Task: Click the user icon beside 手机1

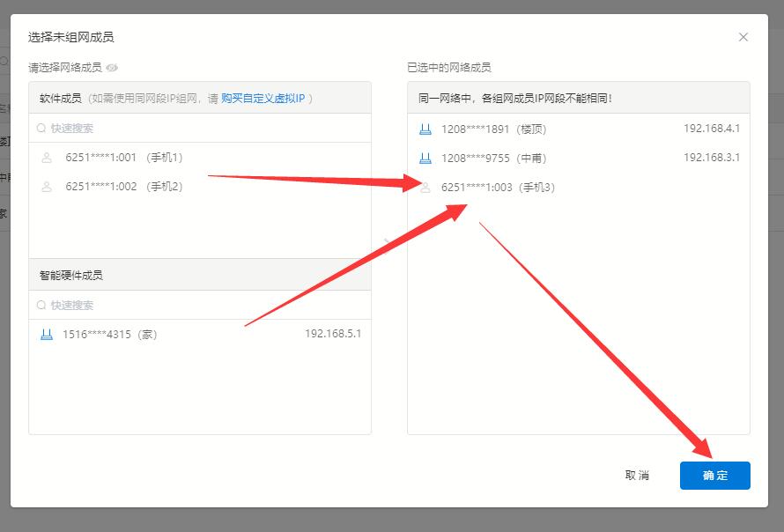Action: tap(47, 158)
